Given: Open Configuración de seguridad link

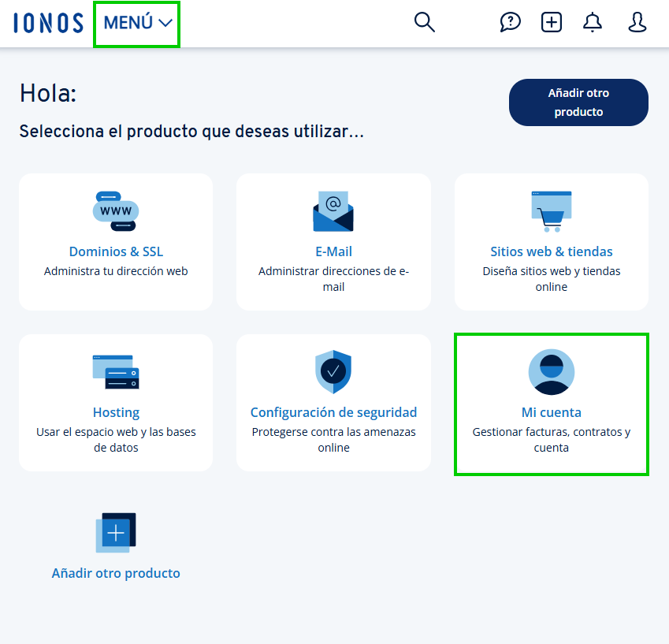Looking at the screenshot, I should (x=333, y=412).
